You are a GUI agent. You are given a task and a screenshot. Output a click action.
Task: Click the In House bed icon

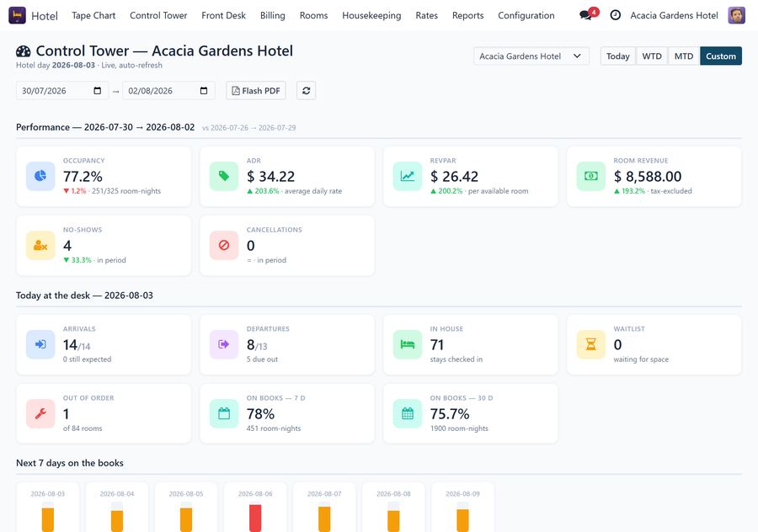pos(408,344)
